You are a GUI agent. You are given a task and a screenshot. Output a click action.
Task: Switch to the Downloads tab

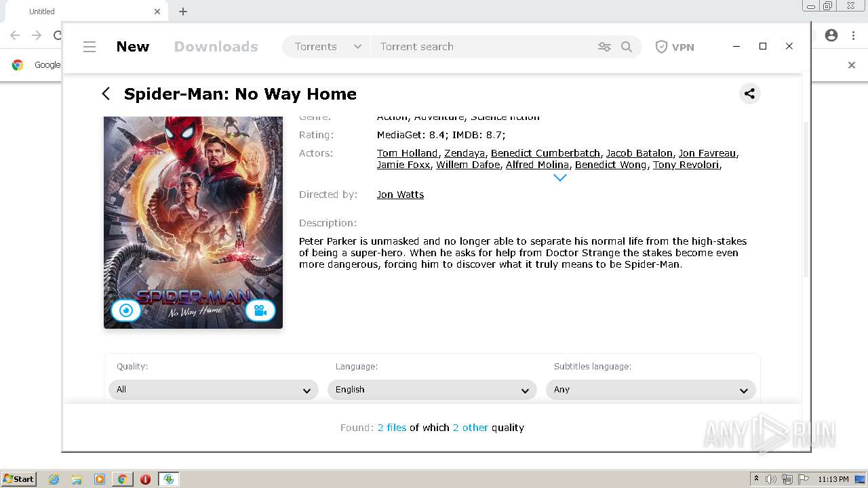click(x=216, y=47)
